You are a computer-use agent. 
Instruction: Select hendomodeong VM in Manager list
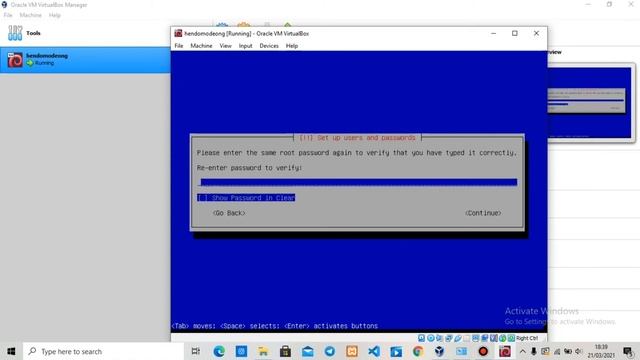[x=85, y=60]
